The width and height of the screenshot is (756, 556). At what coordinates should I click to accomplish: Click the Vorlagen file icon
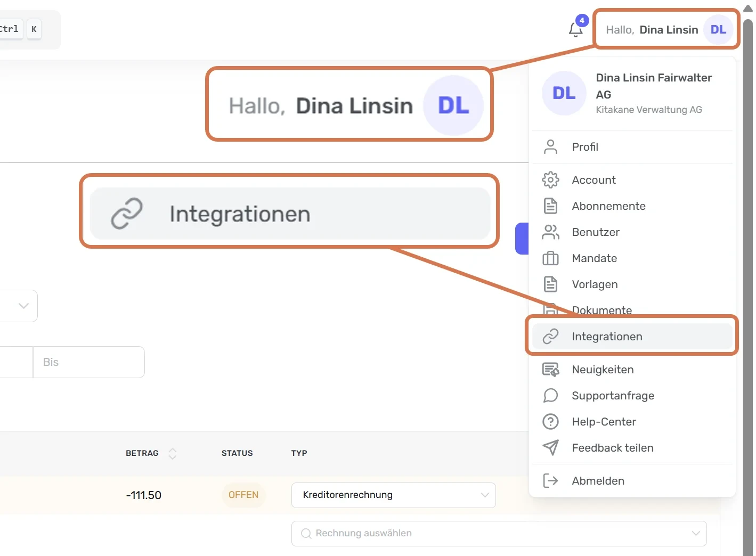(x=550, y=284)
